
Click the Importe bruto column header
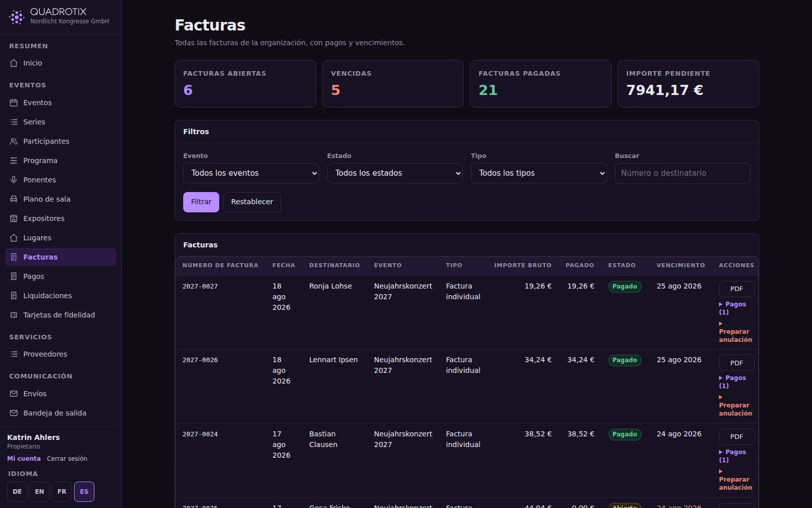coord(523,265)
